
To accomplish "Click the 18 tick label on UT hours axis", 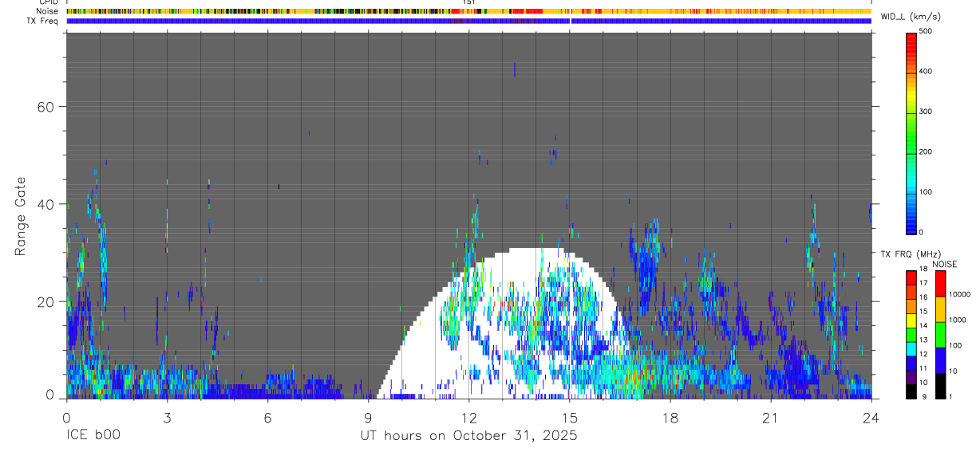I will (670, 418).
